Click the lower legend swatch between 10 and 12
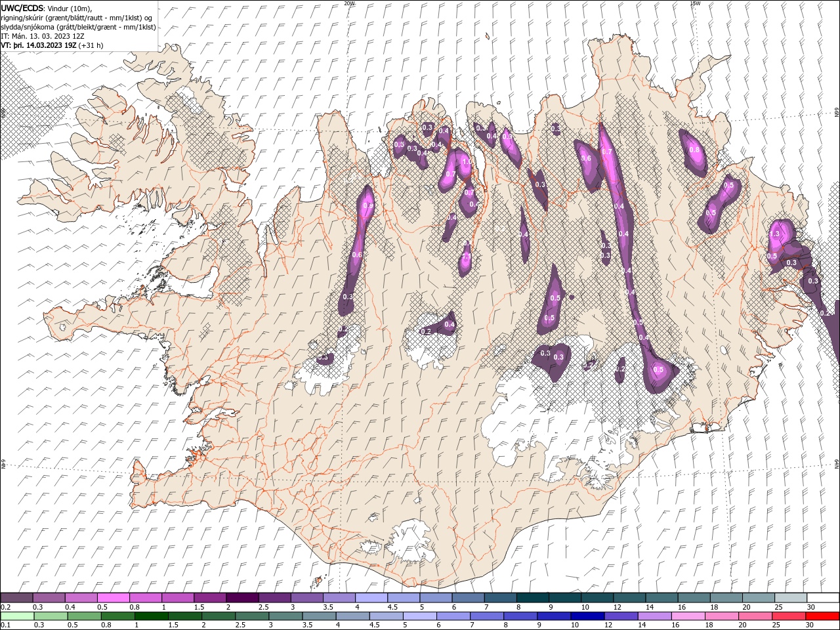 (587, 616)
